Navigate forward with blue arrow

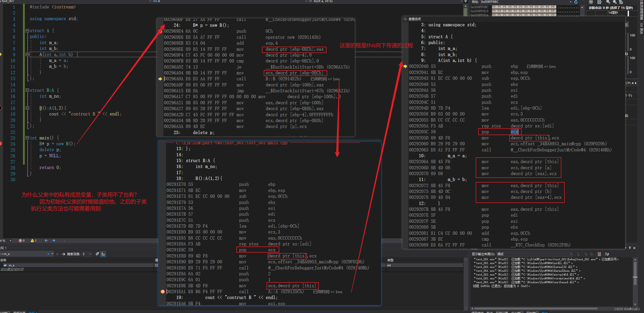(x=54, y=241)
